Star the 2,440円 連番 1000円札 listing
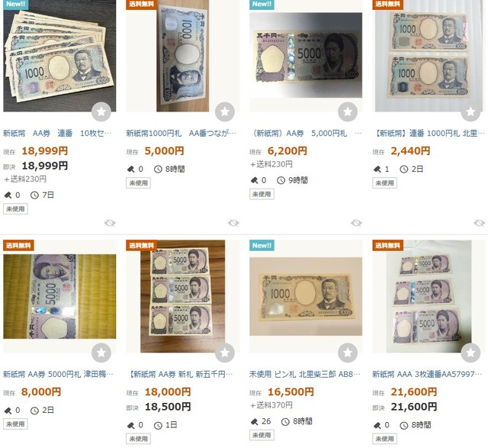Viewport: 488px width, 448px height. [470, 111]
